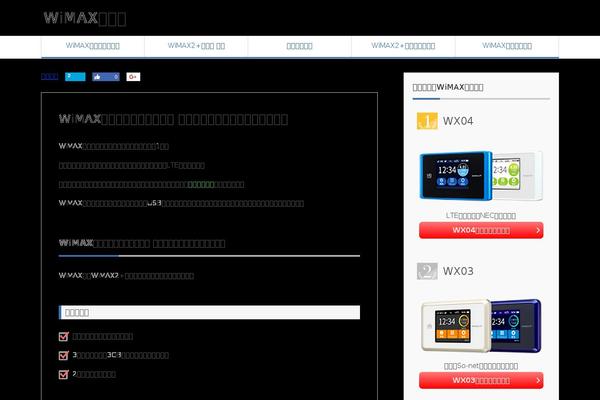600x400 pixels.
Task: Click the white summary box header bar
Action: pyautogui.click(x=209, y=312)
